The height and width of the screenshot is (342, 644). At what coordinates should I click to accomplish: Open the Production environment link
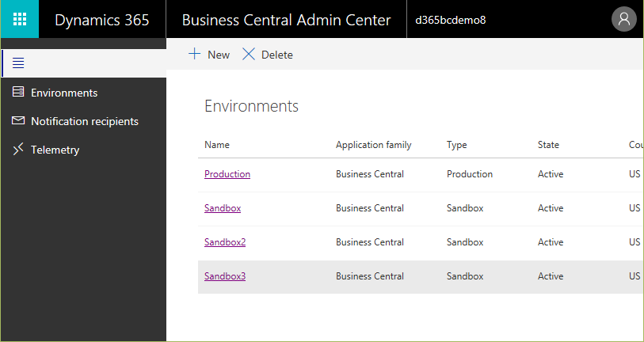(227, 174)
